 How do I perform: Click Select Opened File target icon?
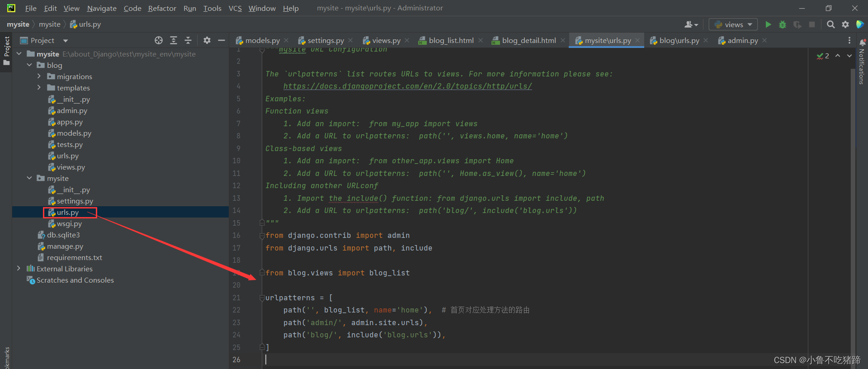pos(159,40)
